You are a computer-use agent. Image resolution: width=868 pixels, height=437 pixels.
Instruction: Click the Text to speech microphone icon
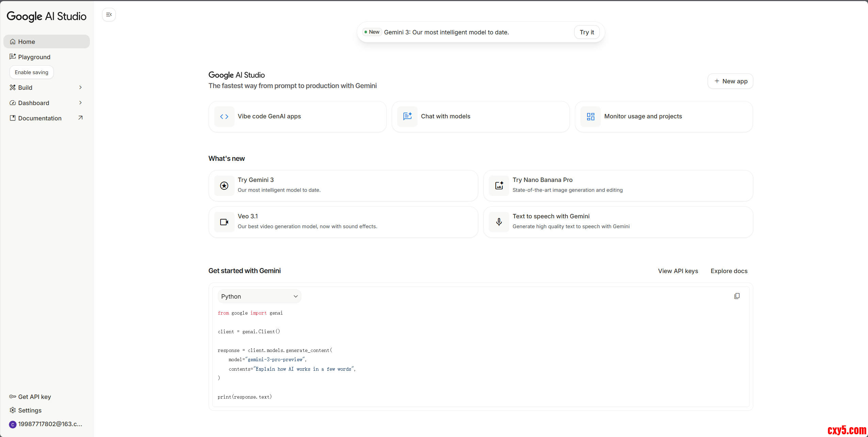point(499,222)
